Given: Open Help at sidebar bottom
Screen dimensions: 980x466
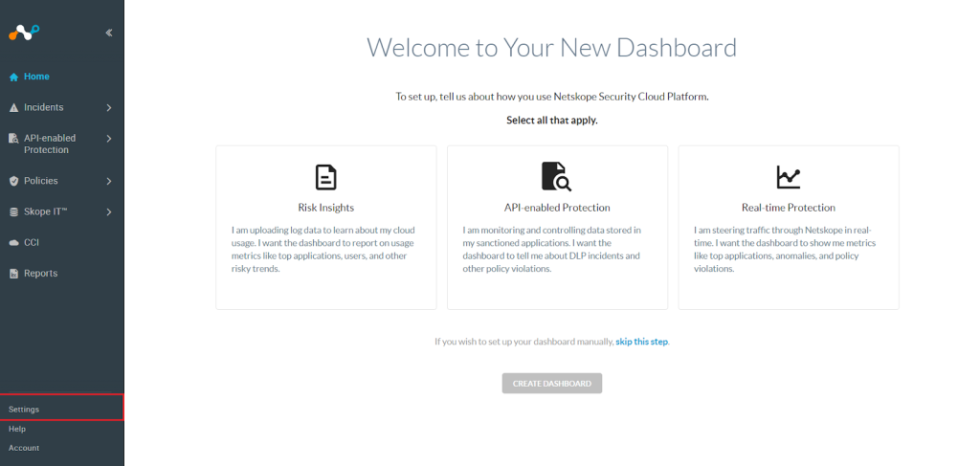Looking at the screenshot, I should [17, 429].
